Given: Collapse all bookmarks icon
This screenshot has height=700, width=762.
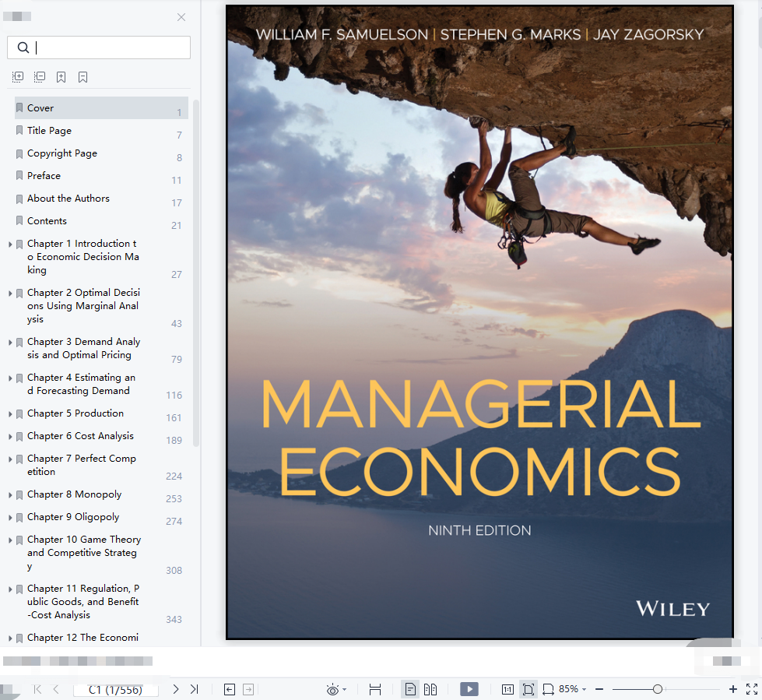Looking at the screenshot, I should click(40, 77).
